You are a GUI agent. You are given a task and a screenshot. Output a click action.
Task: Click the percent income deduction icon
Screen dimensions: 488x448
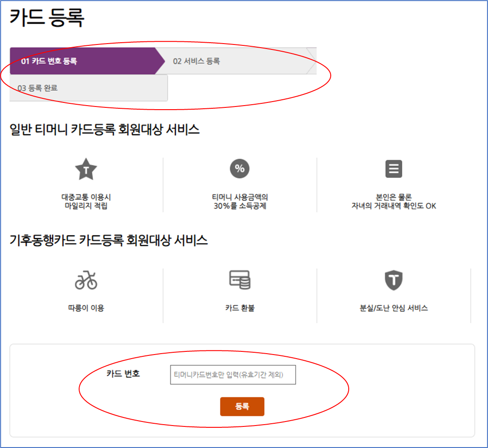click(x=240, y=169)
